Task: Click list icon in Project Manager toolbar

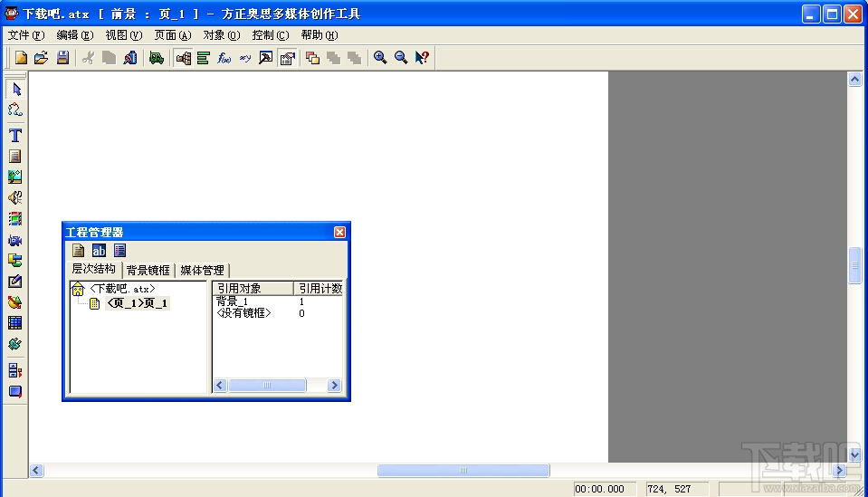Action: (x=119, y=250)
